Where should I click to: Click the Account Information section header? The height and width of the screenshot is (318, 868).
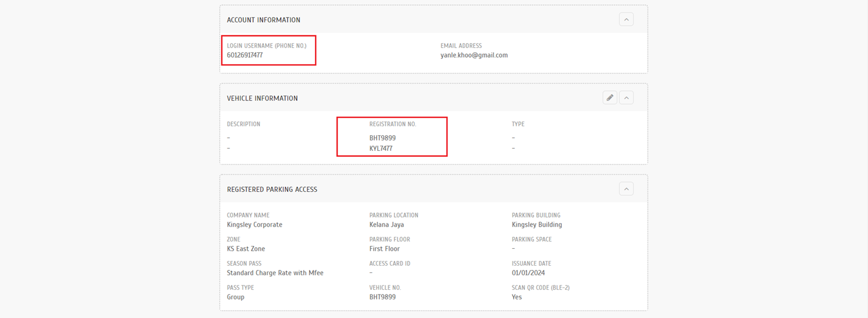click(263, 20)
